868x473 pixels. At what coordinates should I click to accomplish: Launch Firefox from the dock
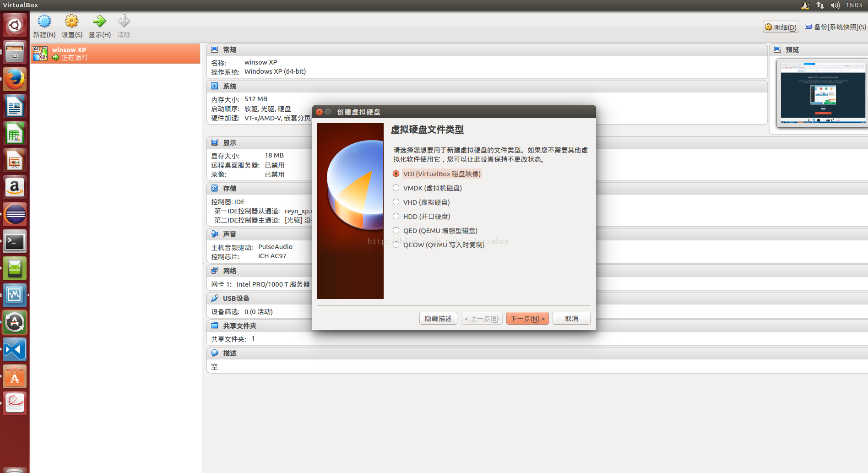point(15,79)
